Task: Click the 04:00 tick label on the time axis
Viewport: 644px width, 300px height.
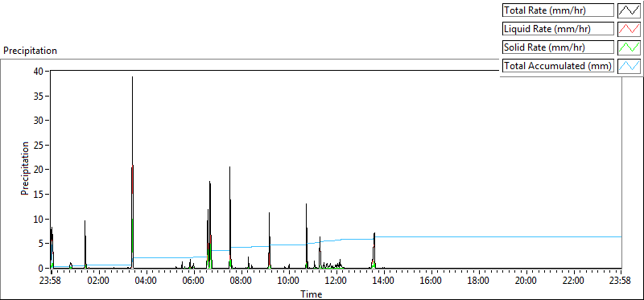Action: 147,281
